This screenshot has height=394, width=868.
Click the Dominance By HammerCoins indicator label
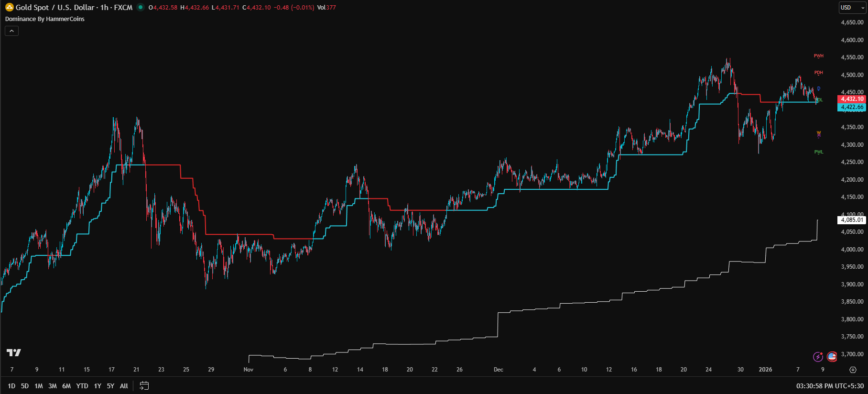tap(45, 19)
